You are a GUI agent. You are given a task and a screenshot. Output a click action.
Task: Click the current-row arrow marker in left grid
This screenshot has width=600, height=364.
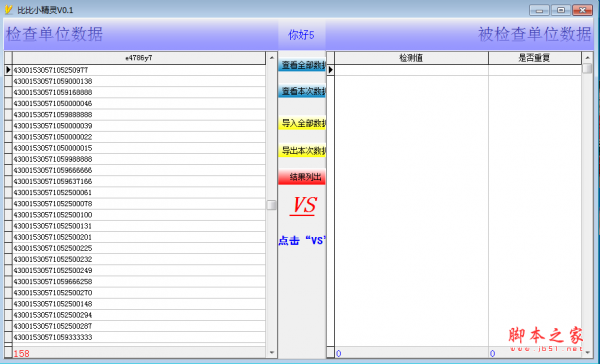8,70
